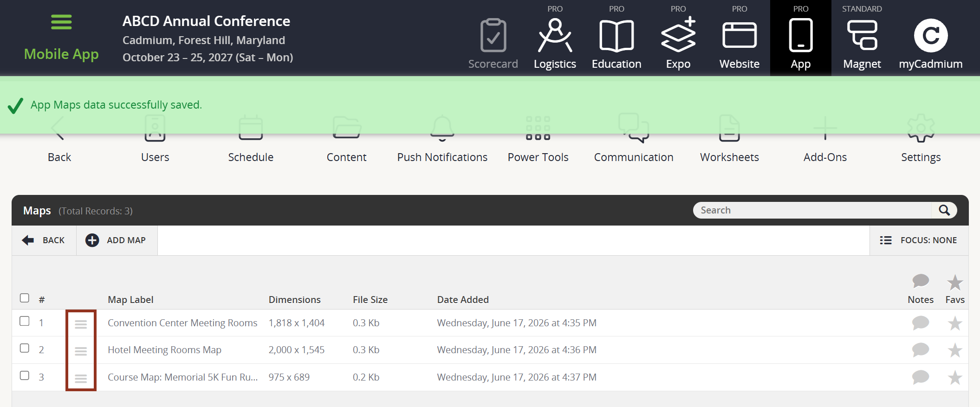Image resolution: width=980 pixels, height=407 pixels.
Task: Open Convention Center Meeting Rooms map
Action: click(x=182, y=323)
